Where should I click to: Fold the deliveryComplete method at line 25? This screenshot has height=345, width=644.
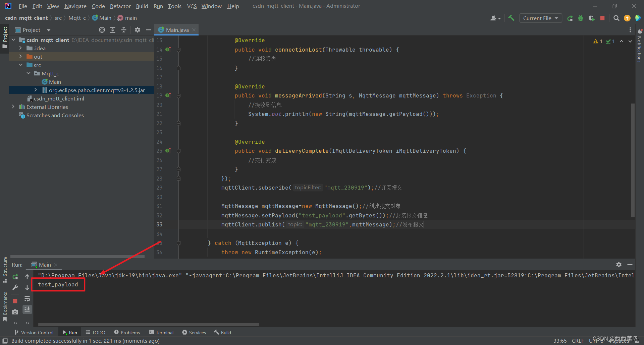pos(178,151)
